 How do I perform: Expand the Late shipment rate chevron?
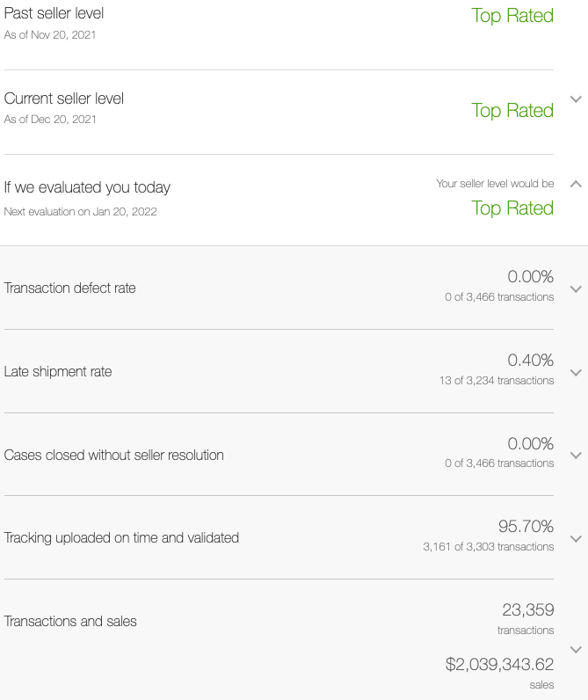pos(576,373)
